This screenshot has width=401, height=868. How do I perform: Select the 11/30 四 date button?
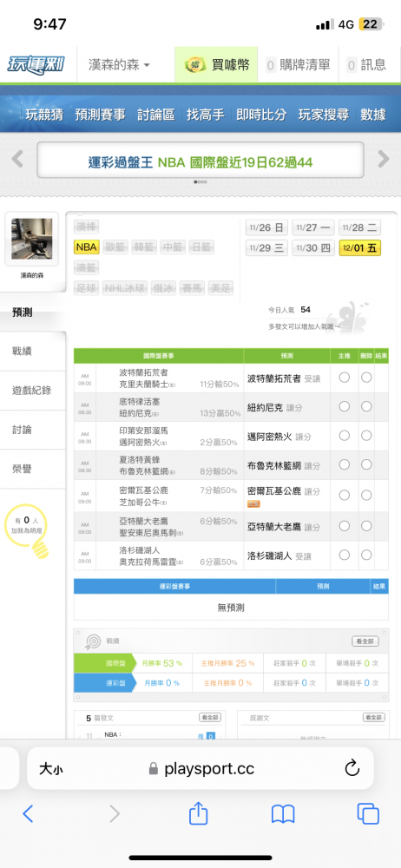[x=313, y=248]
